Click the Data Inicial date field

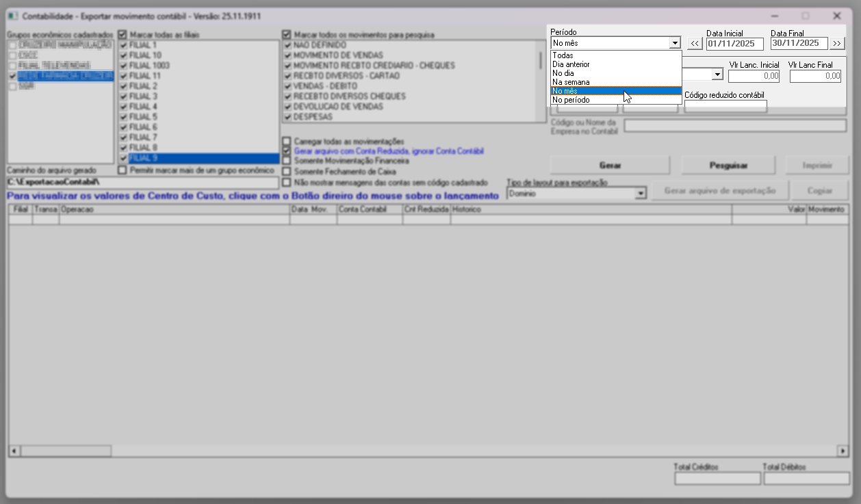[x=735, y=44]
